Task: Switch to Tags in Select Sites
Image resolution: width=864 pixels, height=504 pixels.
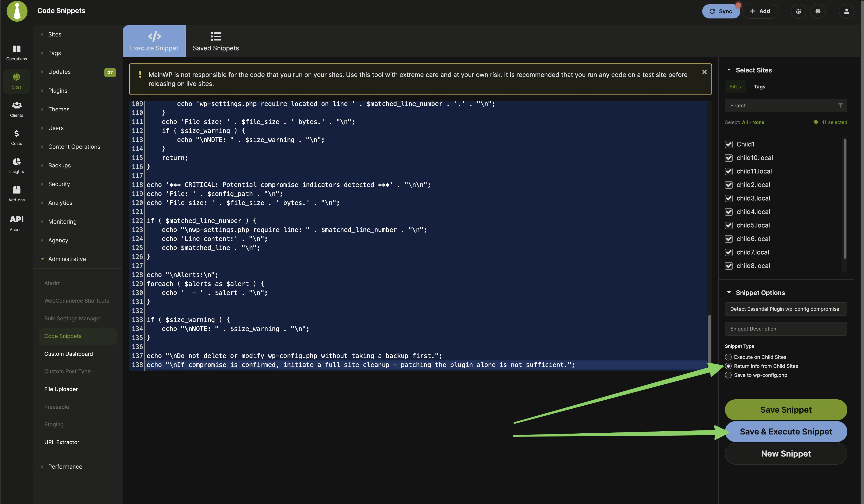Action: click(x=759, y=87)
